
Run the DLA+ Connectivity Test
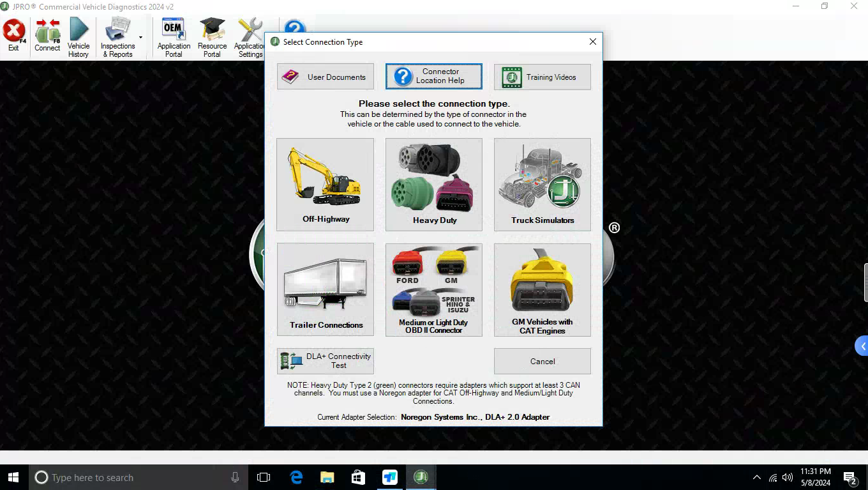pos(325,361)
